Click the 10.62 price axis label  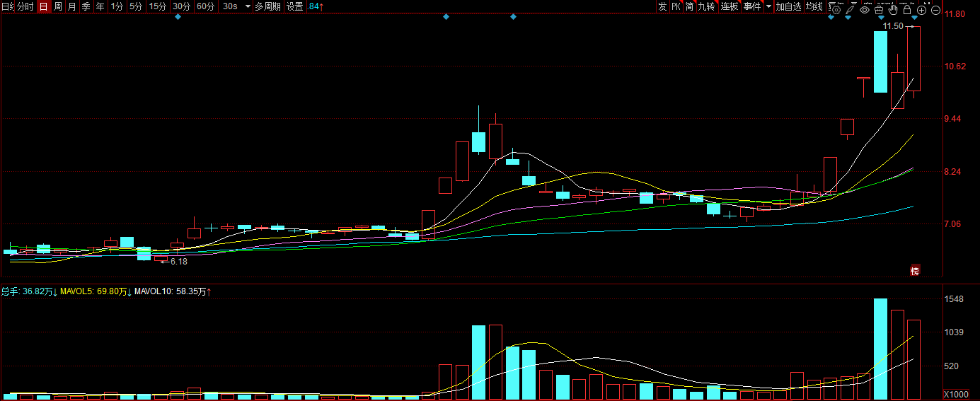956,66
